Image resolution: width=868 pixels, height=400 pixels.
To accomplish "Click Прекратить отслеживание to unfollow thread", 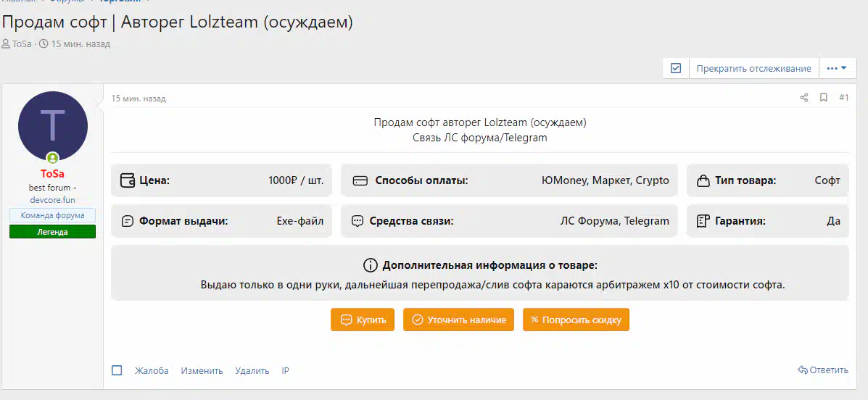I will [x=753, y=68].
